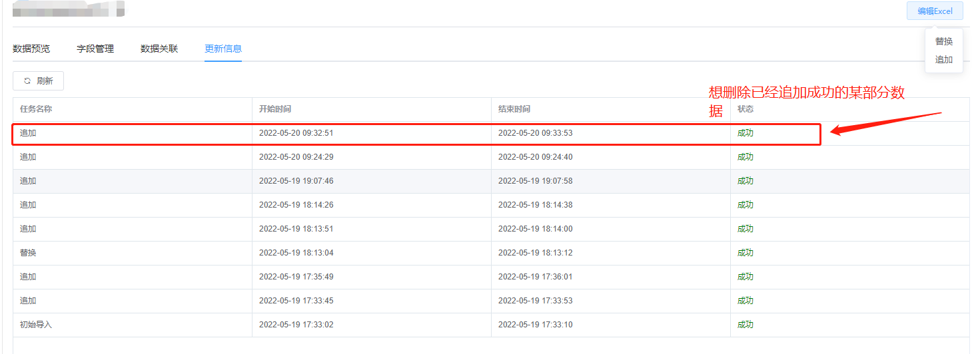Select 追加 task started at 19:07:46
The height and width of the screenshot is (354, 980).
click(28, 181)
